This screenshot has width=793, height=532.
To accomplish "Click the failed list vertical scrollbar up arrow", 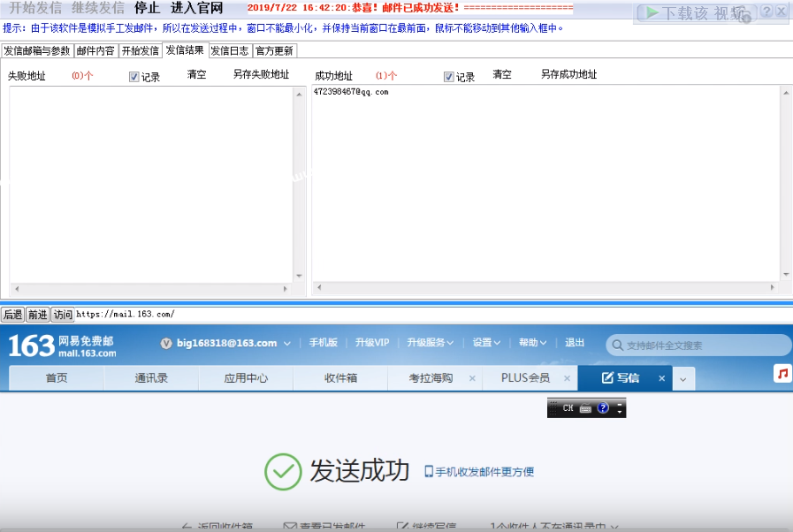I will [299, 94].
